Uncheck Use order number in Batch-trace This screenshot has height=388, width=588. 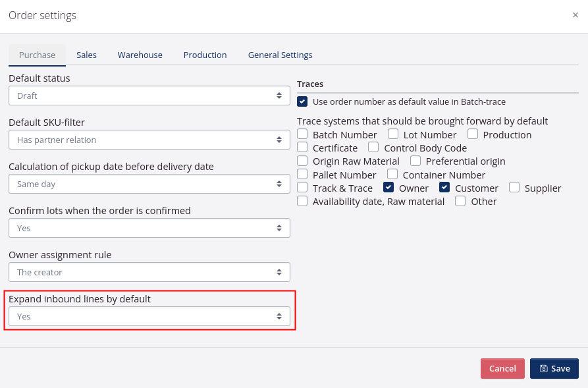pos(302,101)
